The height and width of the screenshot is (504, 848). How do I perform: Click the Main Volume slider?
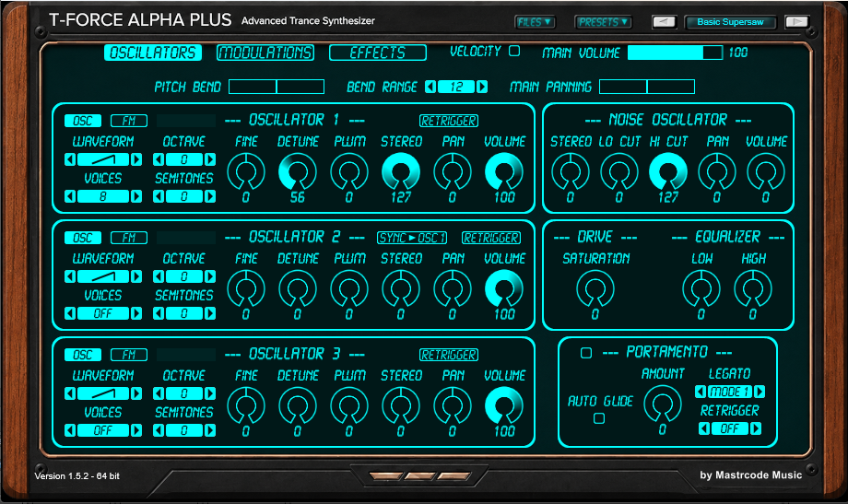coord(675,53)
